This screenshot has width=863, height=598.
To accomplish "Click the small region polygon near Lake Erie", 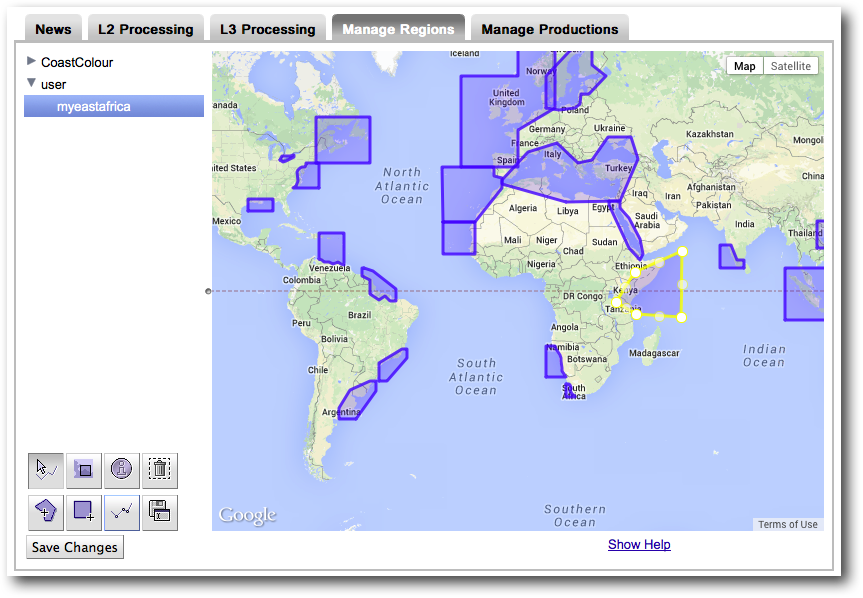I will [286, 158].
